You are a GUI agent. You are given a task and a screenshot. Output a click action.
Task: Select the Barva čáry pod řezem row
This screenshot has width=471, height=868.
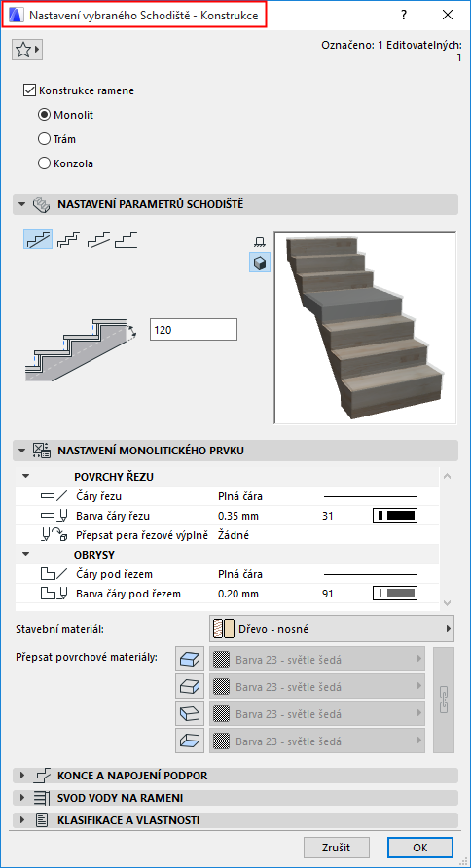(227, 594)
